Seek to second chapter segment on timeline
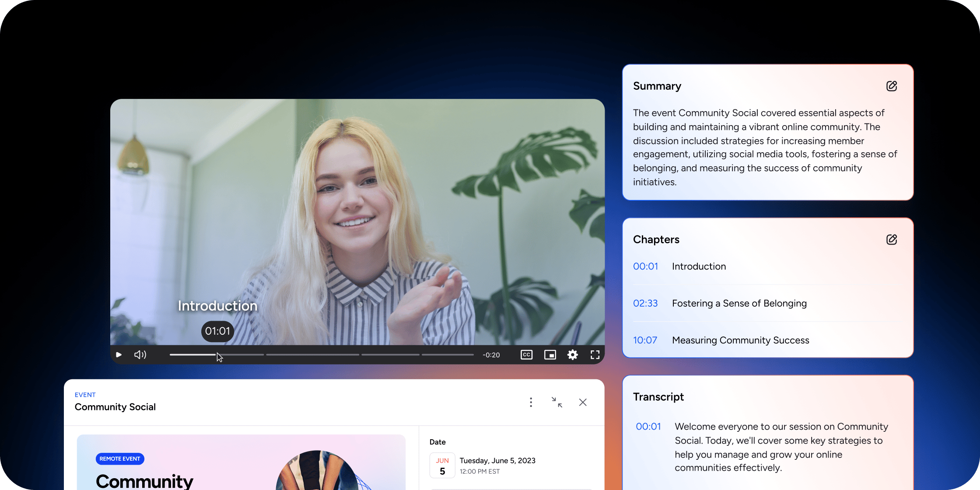This screenshot has width=980, height=490. coord(312,355)
